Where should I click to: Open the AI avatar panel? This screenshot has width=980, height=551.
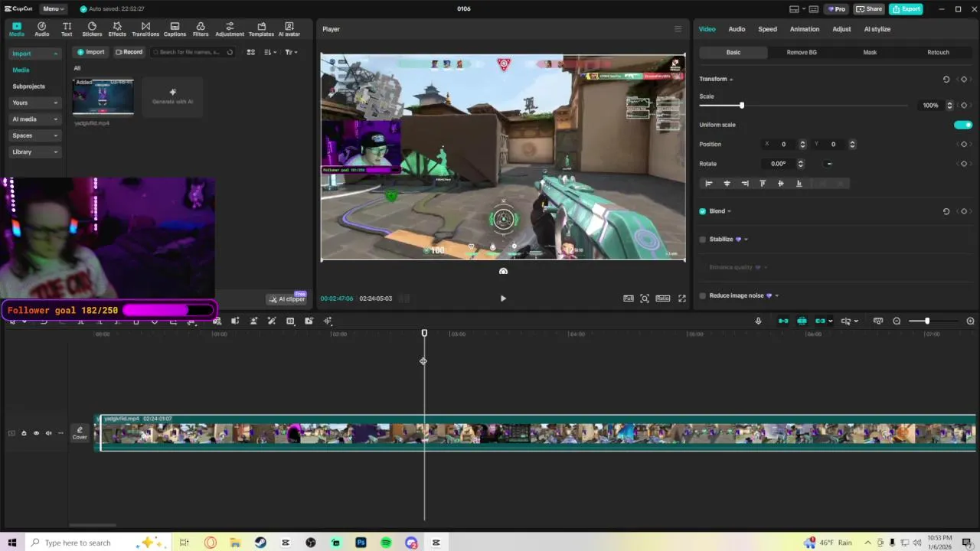(289, 29)
